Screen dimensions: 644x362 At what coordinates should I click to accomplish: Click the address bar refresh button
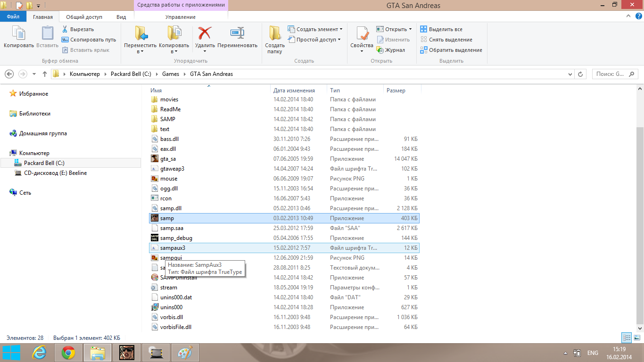[581, 74]
